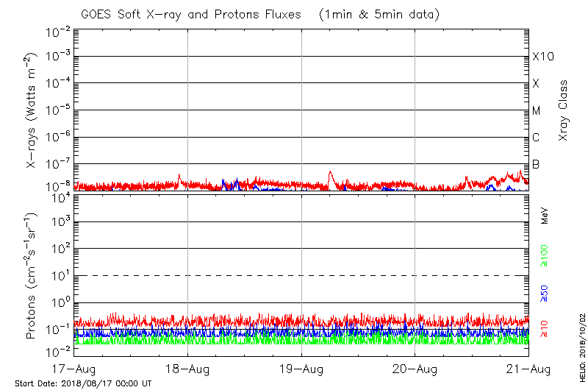This screenshot has width=588, height=390.
Task: Click the vertical Xray Class axis title
Action: coord(563,110)
